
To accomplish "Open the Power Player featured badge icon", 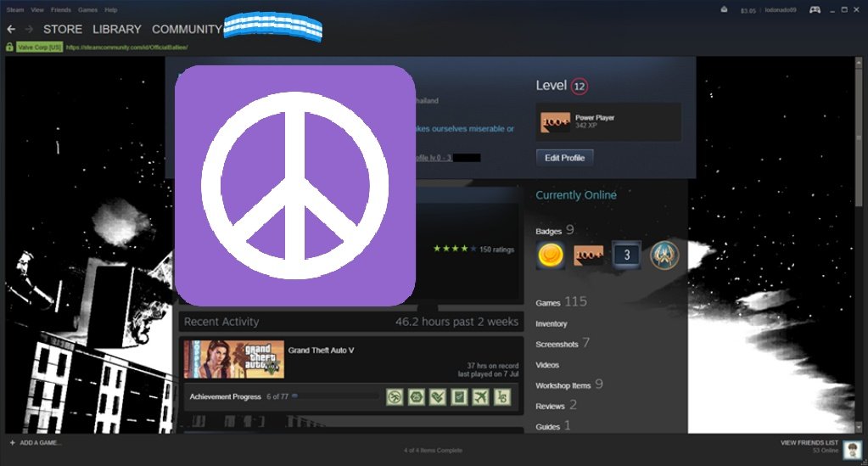I will tap(555, 122).
